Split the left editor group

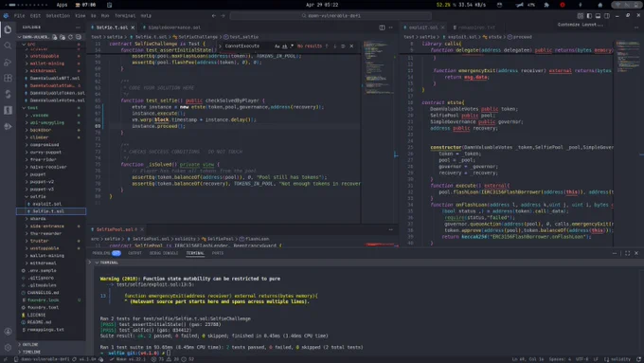(382, 27)
